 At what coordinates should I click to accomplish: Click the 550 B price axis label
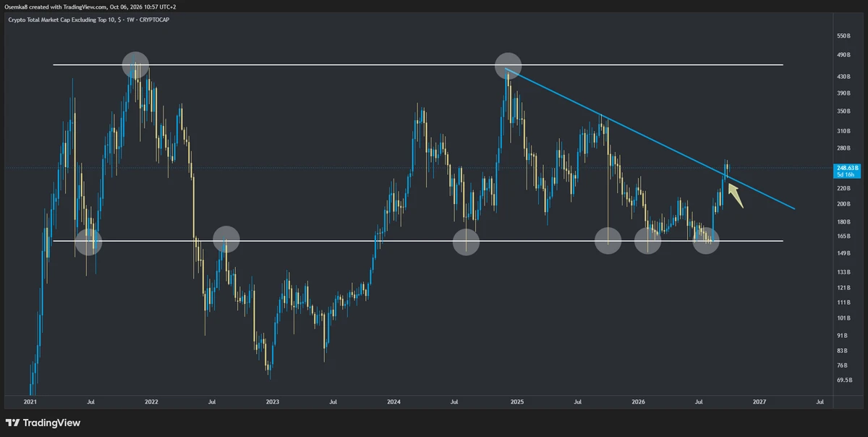[x=843, y=36]
